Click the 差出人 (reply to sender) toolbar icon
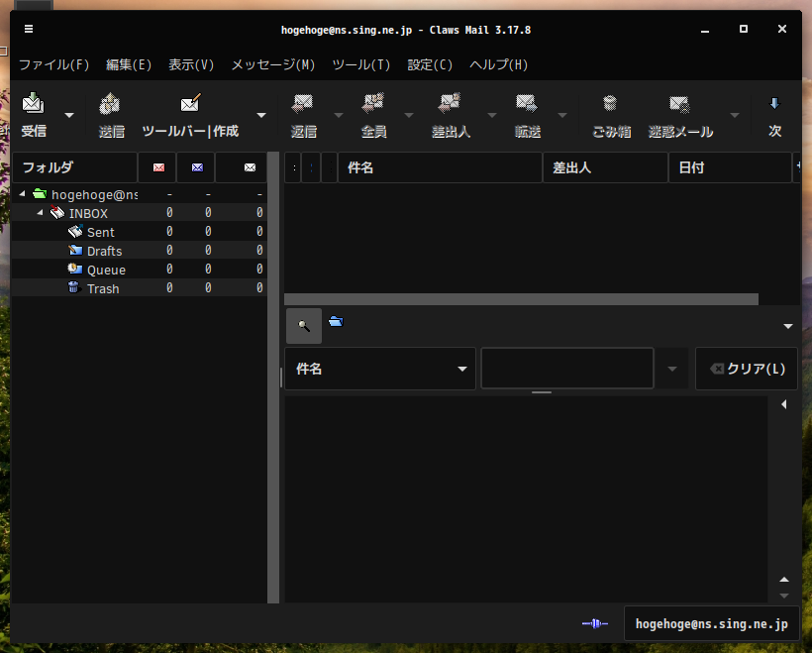The height and width of the screenshot is (653, 812). tap(450, 103)
